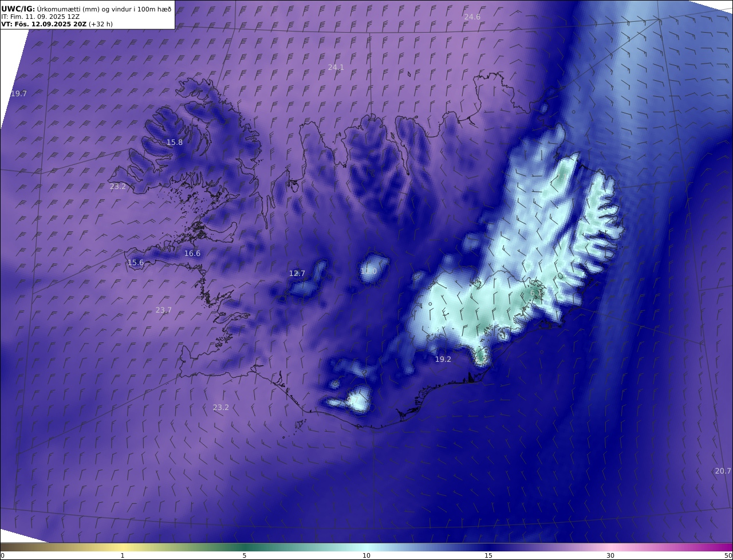
Task: Click the "(+32 h)" forecast lead label
Action: 101,25
